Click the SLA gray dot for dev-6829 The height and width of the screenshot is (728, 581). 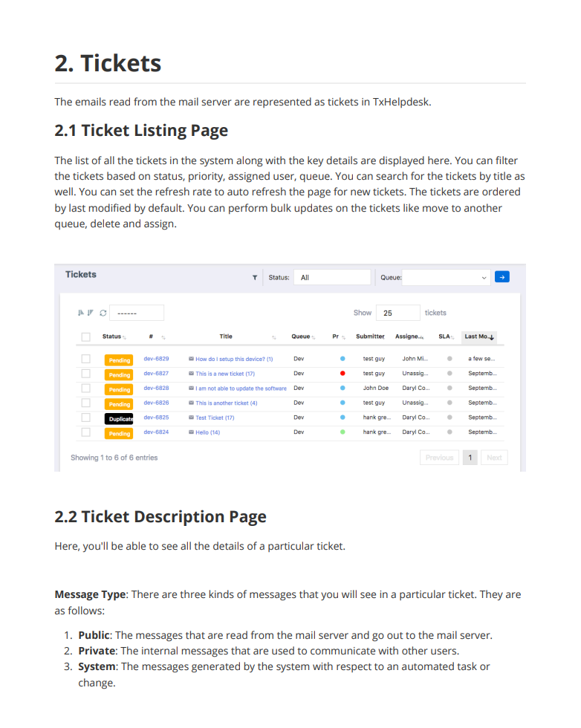click(449, 359)
